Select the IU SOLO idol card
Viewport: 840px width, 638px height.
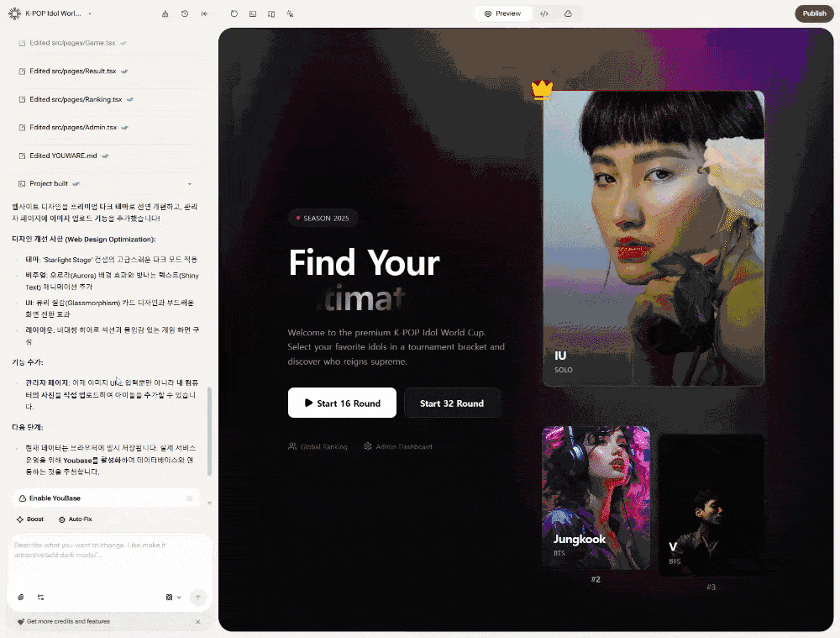[654, 238]
